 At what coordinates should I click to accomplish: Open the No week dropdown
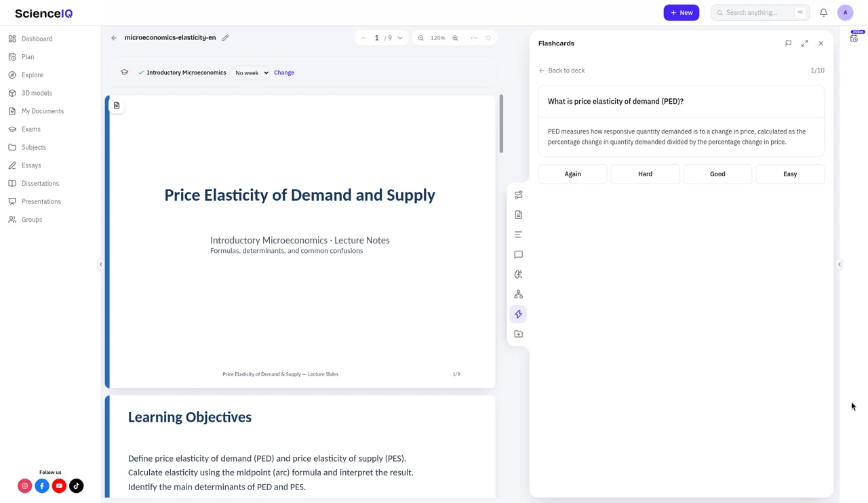[x=251, y=73]
